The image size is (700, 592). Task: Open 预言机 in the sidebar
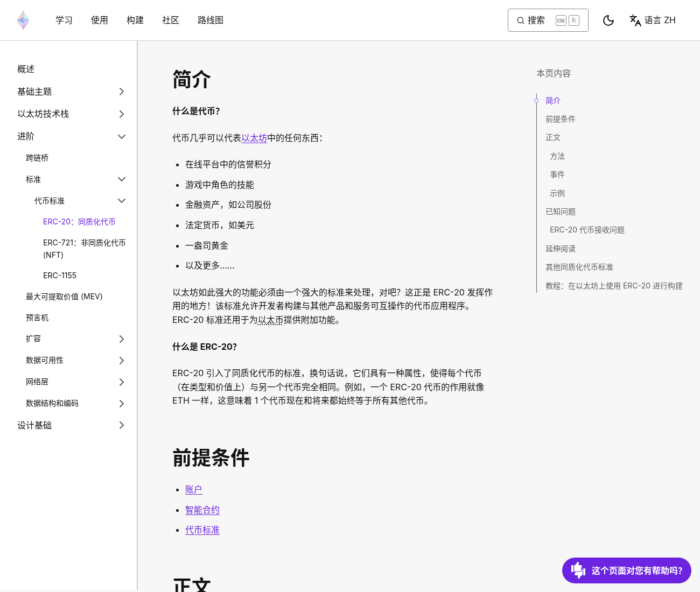[37, 318]
